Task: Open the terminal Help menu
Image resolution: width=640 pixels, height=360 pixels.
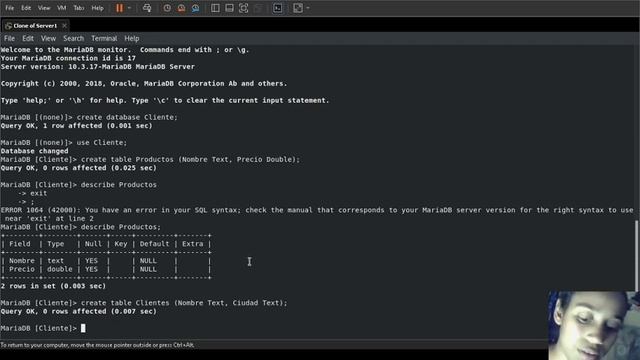Action: click(x=132, y=38)
